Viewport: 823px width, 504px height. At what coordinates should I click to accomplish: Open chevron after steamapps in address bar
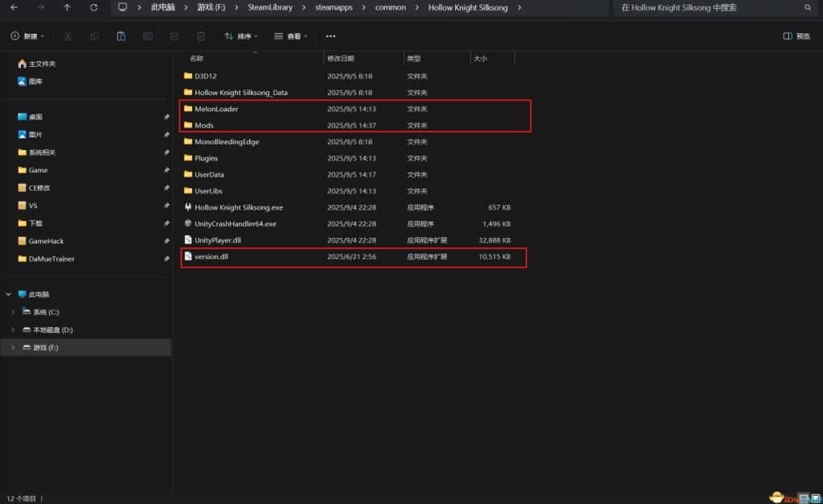(x=364, y=7)
